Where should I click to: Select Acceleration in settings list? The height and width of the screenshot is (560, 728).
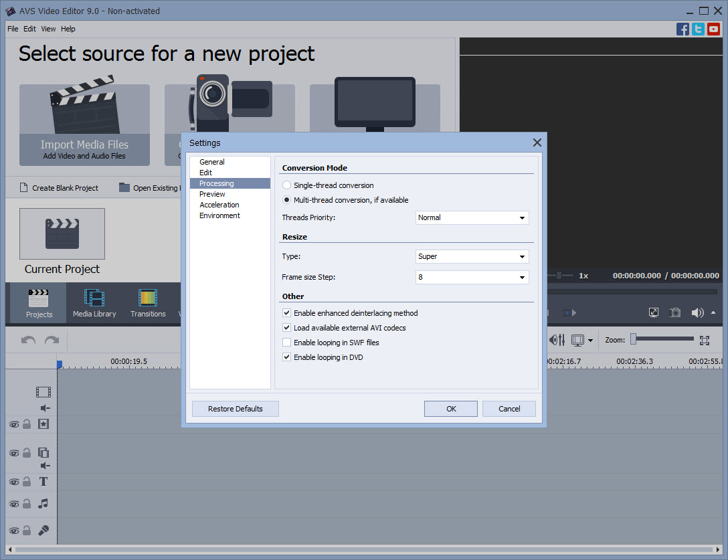[x=219, y=205]
